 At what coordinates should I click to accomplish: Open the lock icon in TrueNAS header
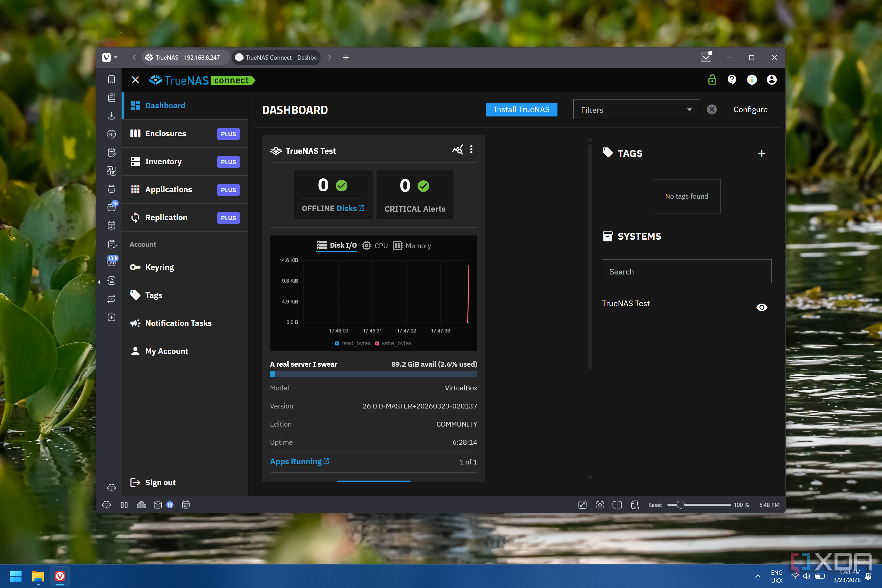click(x=712, y=80)
